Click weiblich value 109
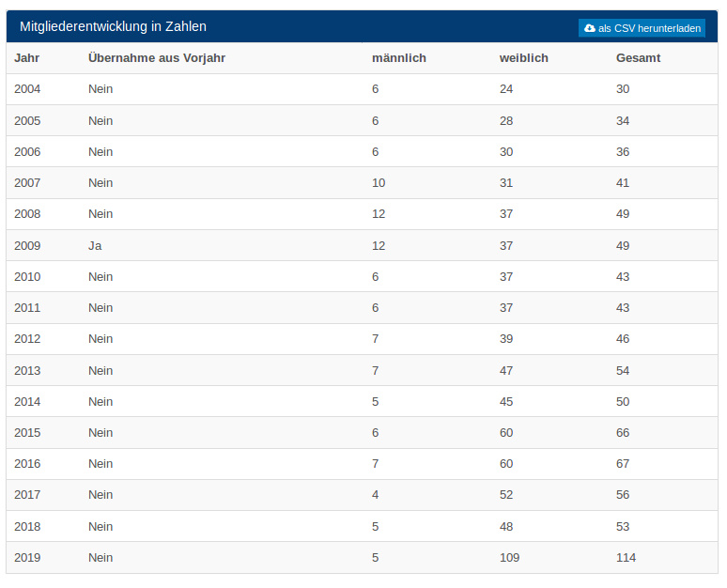This screenshot has width=727, height=588. (x=509, y=557)
